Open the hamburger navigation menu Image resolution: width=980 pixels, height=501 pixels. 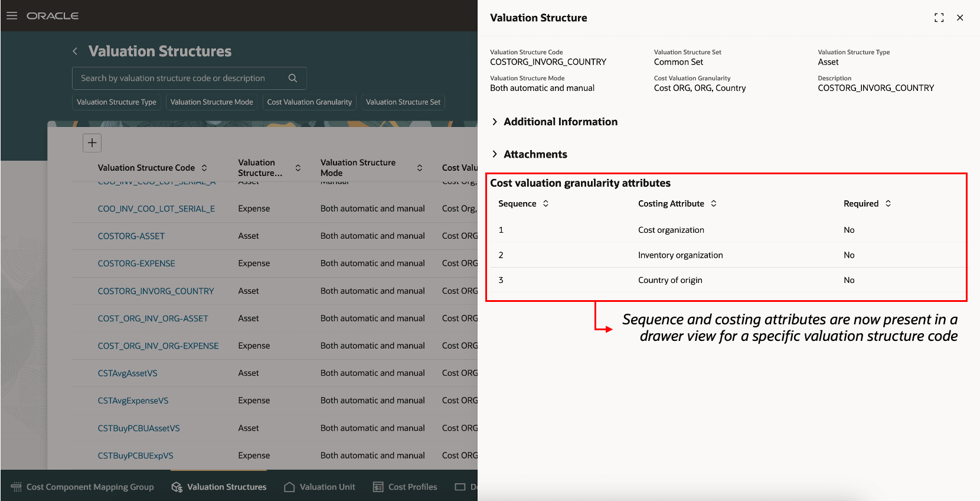point(12,15)
